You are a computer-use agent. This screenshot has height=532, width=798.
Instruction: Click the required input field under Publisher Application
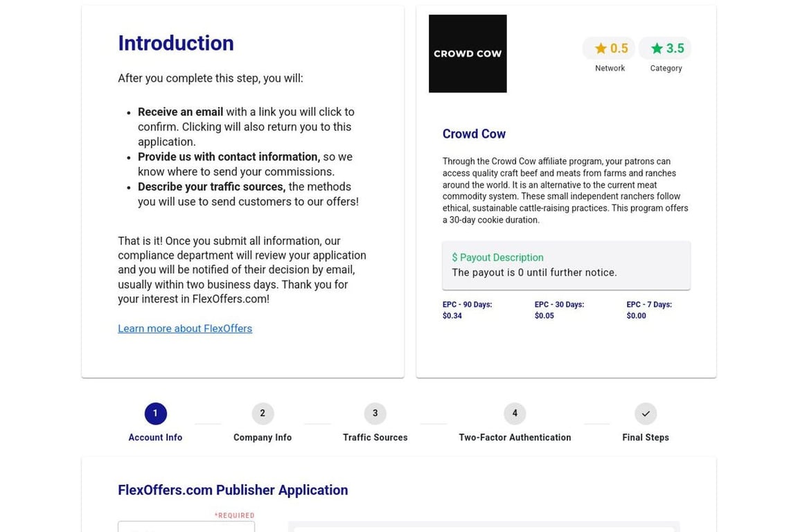186,527
